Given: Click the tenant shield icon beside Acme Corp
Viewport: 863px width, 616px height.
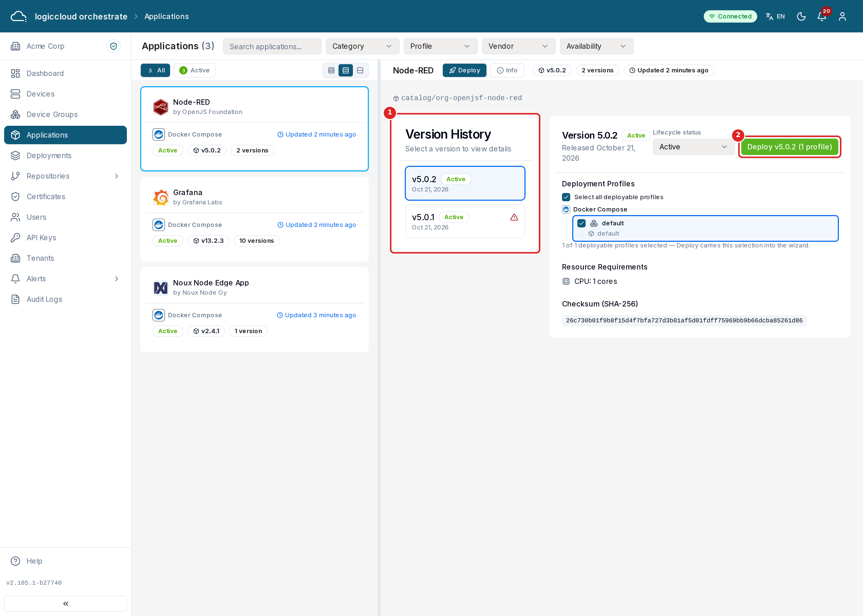Looking at the screenshot, I should (x=113, y=46).
